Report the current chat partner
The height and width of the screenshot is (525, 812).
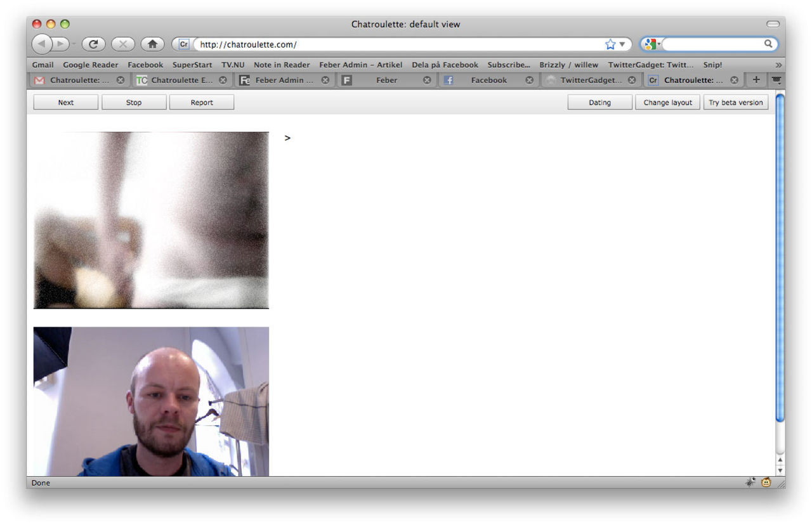[x=202, y=102]
